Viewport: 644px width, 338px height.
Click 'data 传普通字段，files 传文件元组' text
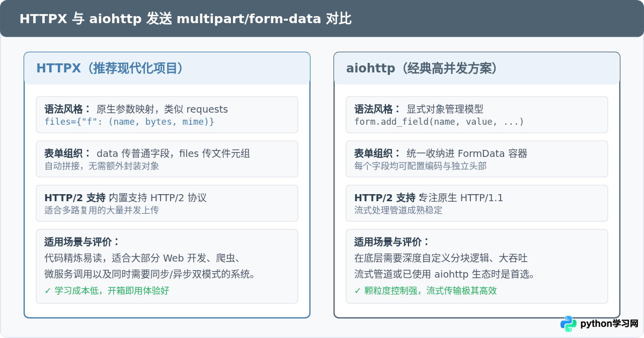(x=173, y=153)
